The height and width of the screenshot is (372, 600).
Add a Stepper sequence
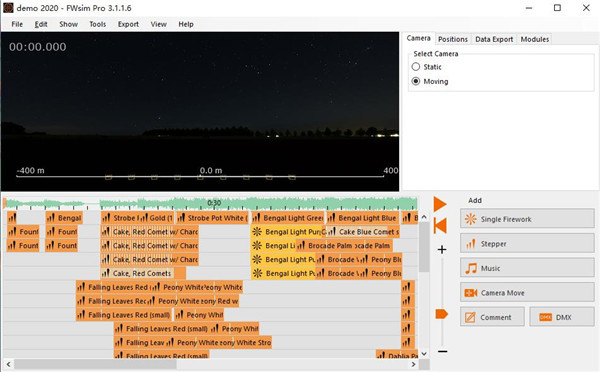coord(527,243)
